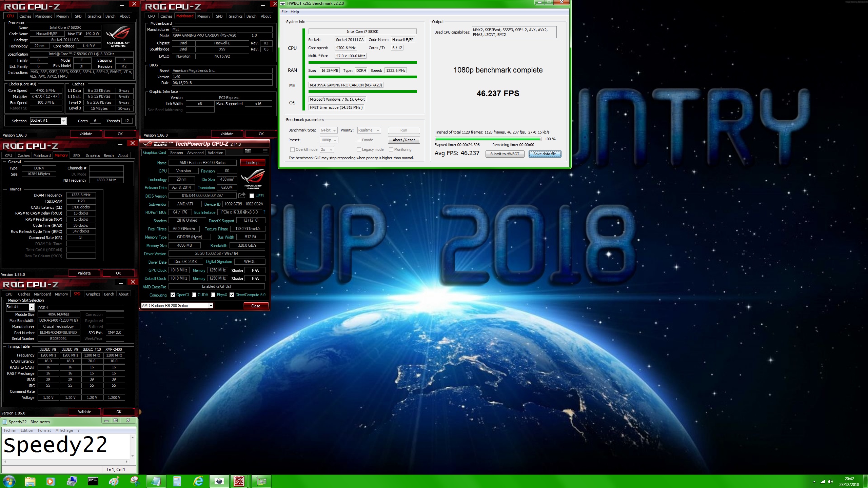Open the Caches tab in the top-left CPU-Z window
The width and height of the screenshot is (868, 488).
25,16
